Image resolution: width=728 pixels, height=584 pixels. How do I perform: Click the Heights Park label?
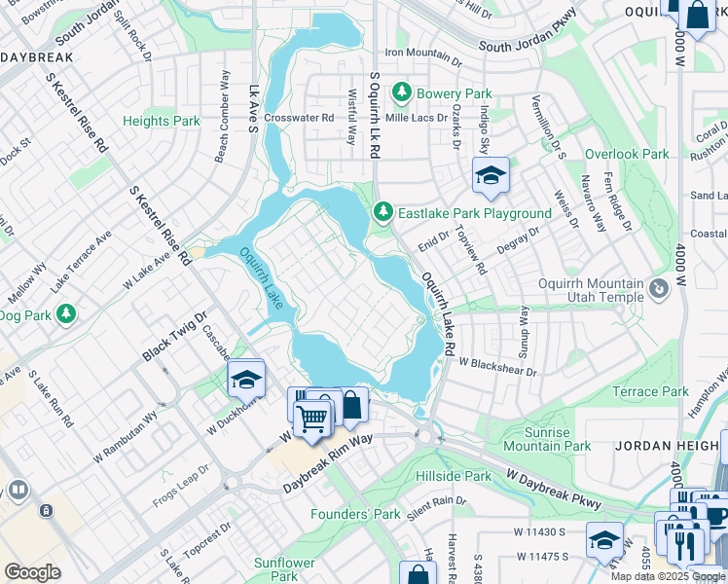(x=162, y=121)
